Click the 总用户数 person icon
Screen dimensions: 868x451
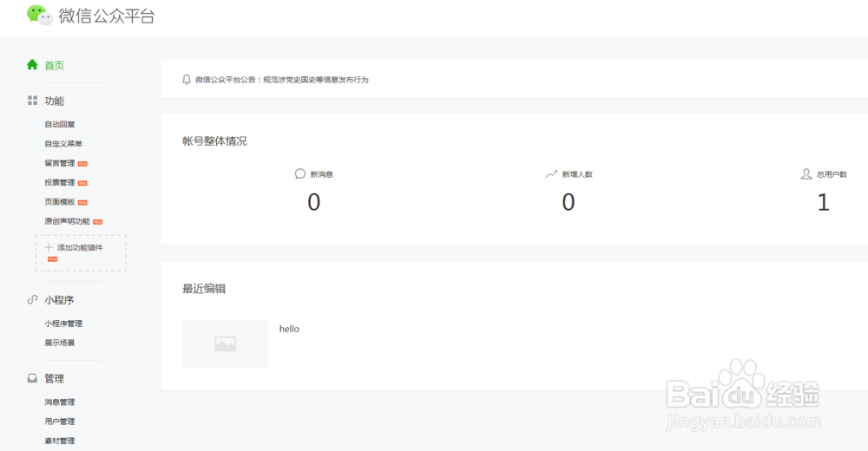806,173
